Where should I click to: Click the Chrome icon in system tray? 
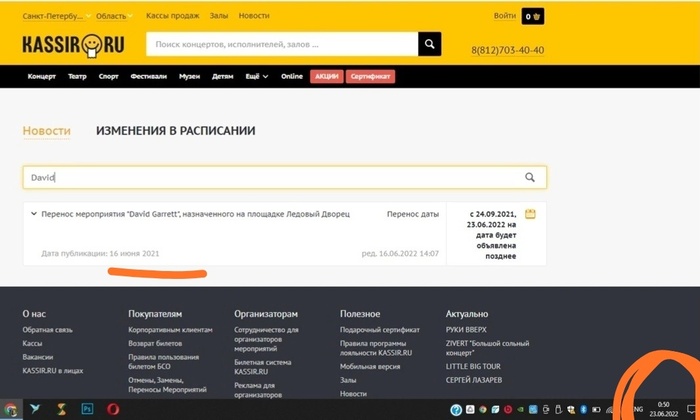(x=483, y=409)
